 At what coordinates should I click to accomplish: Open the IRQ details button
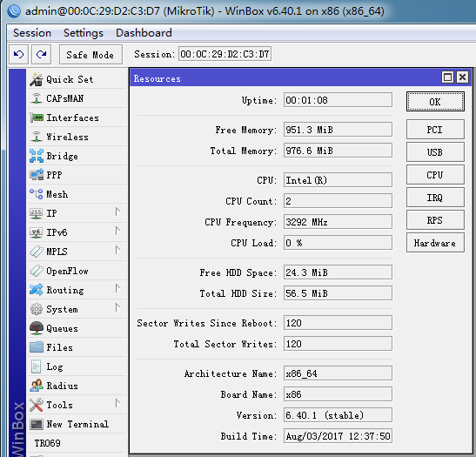[435, 198]
